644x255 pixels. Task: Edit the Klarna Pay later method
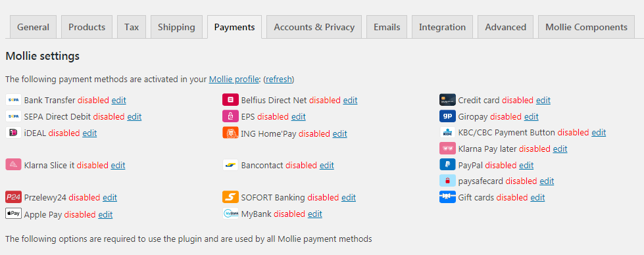pos(560,149)
